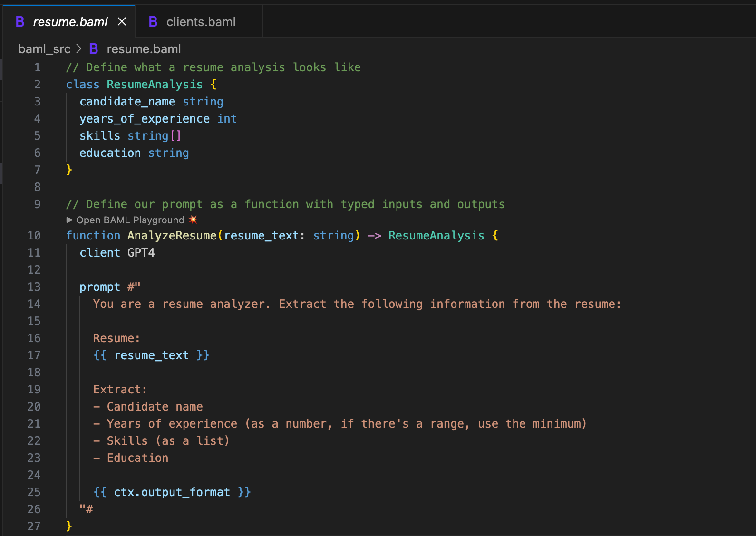Click candidate_name field on line 3
Screen dimensions: 756x536
(x=127, y=102)
